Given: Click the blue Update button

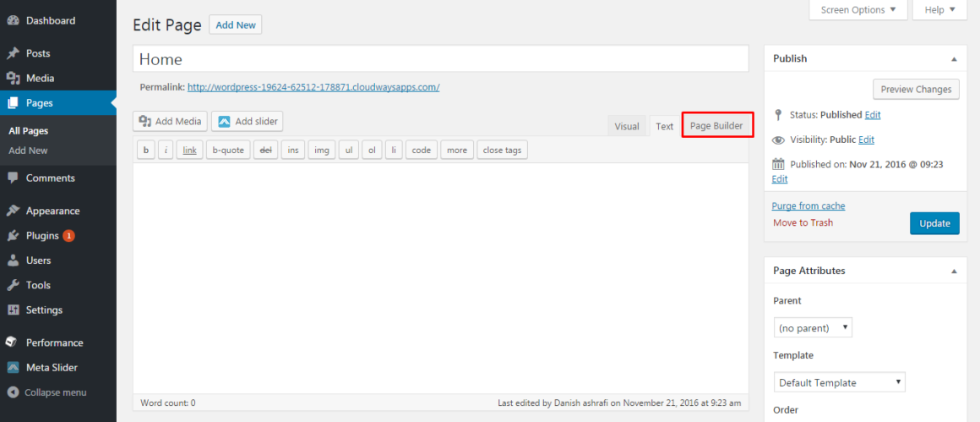Looking at the screenshot, I should (x=934, y=223).
